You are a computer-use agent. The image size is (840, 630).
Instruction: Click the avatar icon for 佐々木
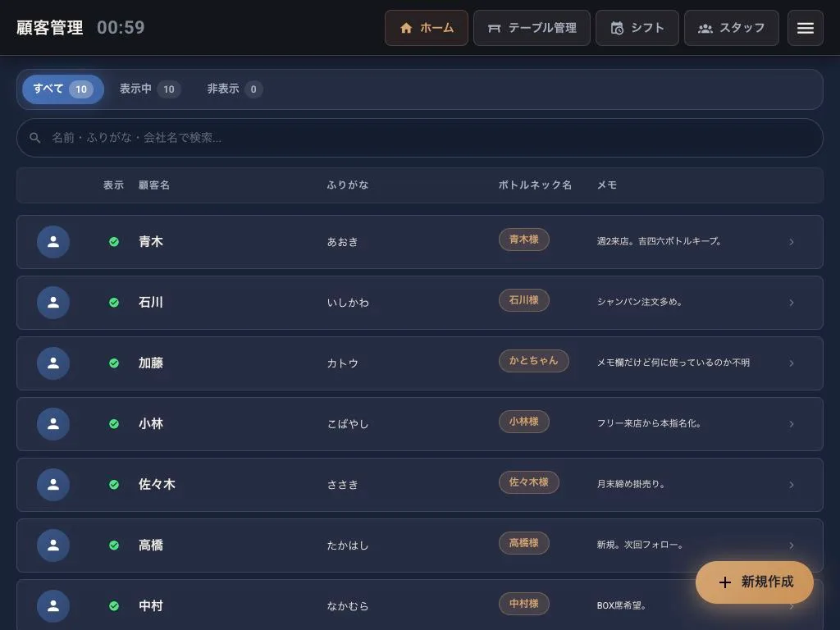[x=53, y=484]
